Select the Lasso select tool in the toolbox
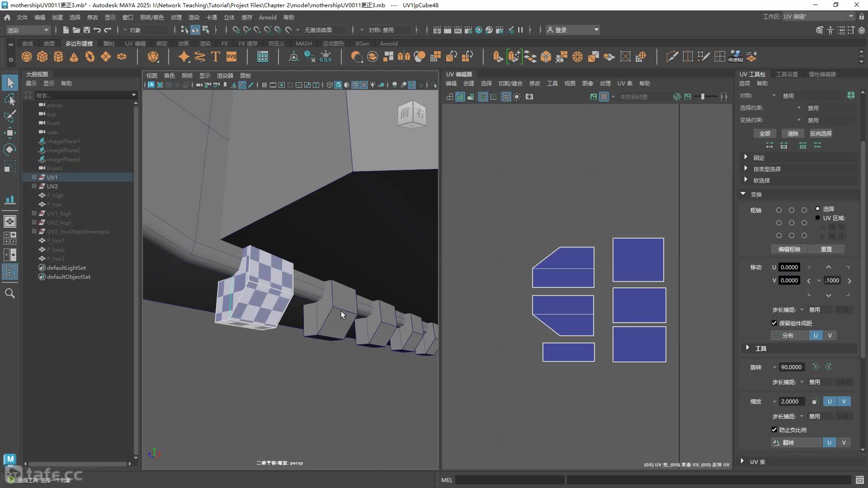Viewport: 868px width, 488px height. 10,99
